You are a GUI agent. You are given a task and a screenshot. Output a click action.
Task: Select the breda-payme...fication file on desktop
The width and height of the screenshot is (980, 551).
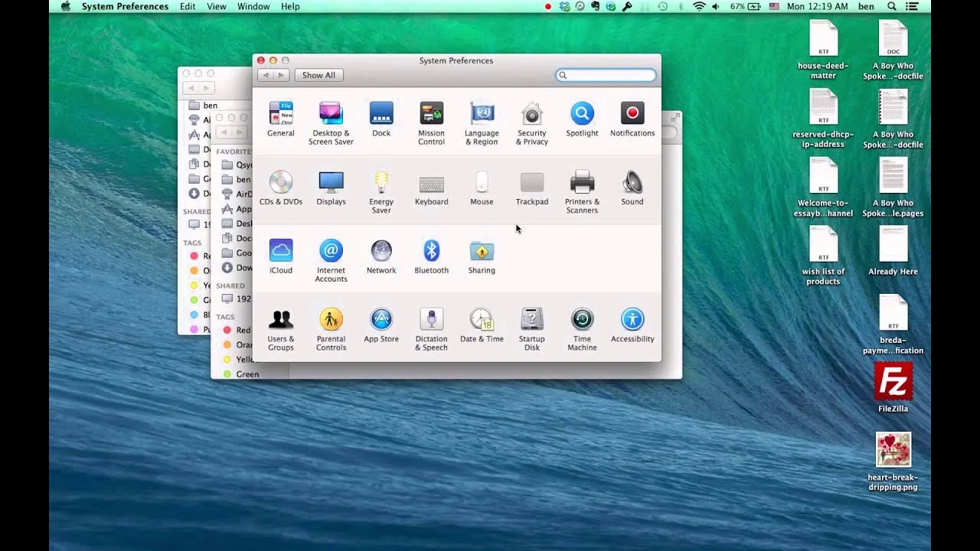[x=893, y=324]
